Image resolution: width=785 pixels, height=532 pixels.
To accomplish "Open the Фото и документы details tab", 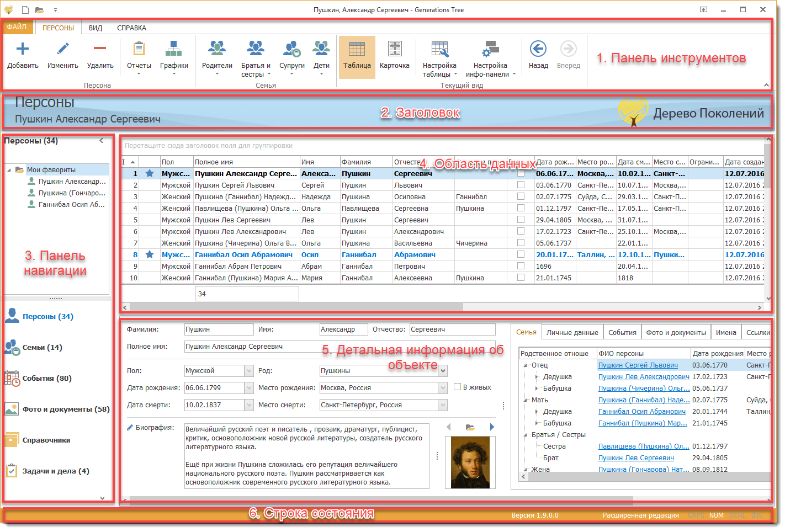I will (676, 332).
